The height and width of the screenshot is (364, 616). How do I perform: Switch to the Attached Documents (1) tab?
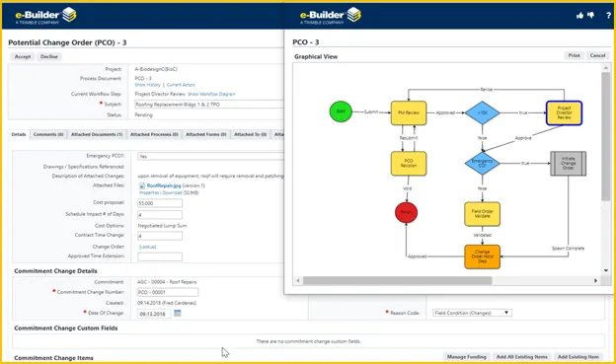pyautogui.click(x=97, y=134)
